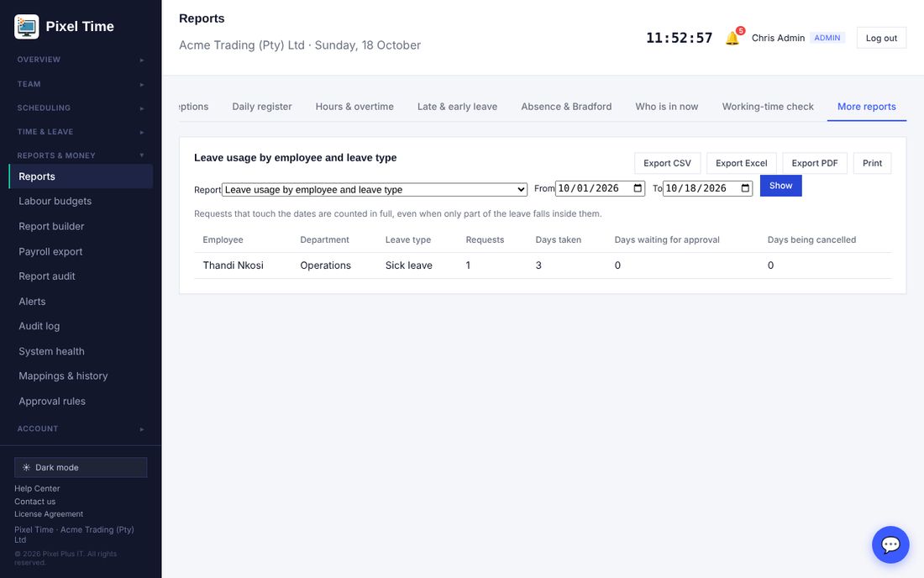This screenshot has height=578, width=924.
Task: Click into the To date field
Action: [x=708, y=188]
